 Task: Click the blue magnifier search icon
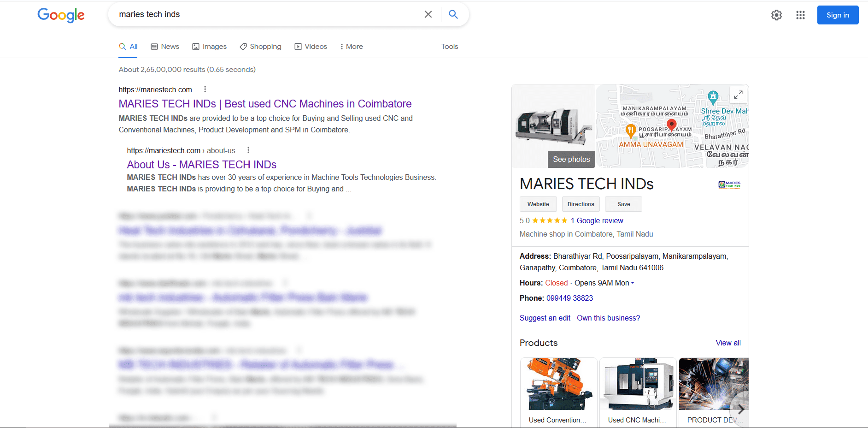pyautogui.click(x=453, y=14)
